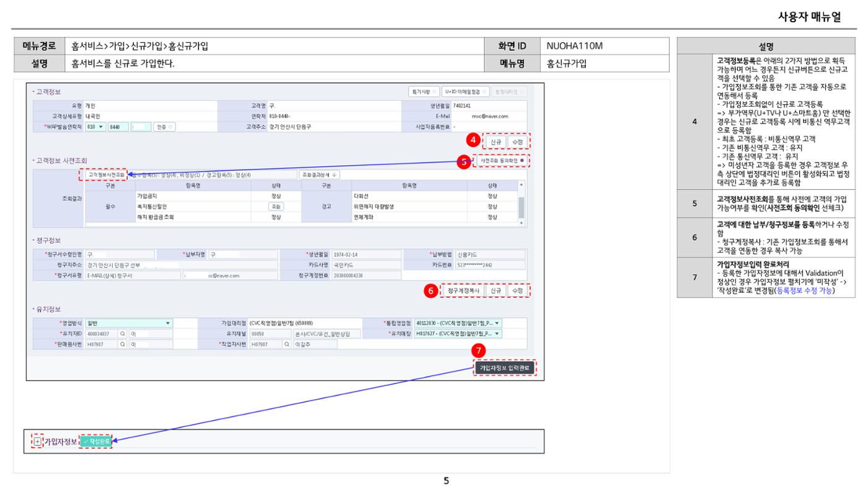868x489 pixels.
Task: Click the 청구서수령인명 input field
Action: click(118, 254)
